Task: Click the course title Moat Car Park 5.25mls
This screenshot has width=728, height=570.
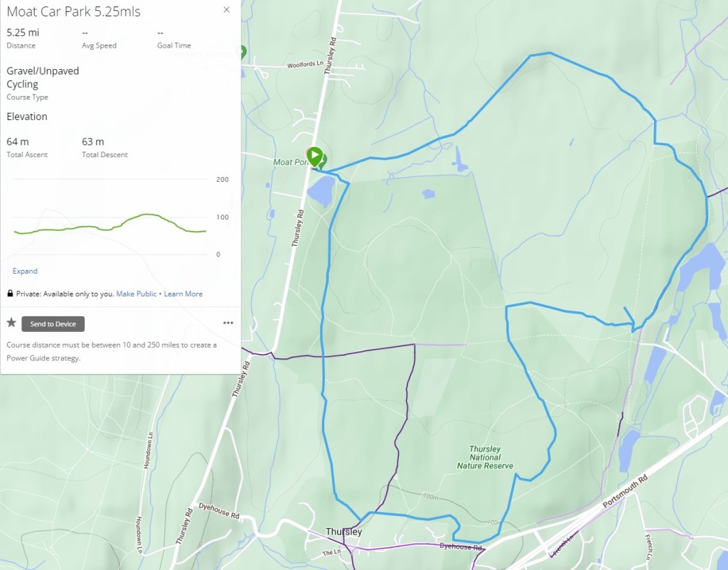Action: 73,11
